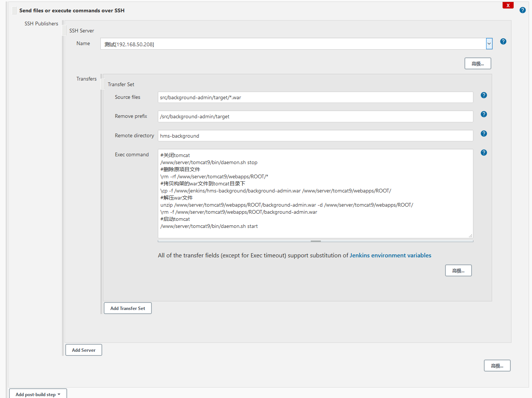
Task: Click the '#关闭tomcat' comment line
Action: (x=175, y=155)
